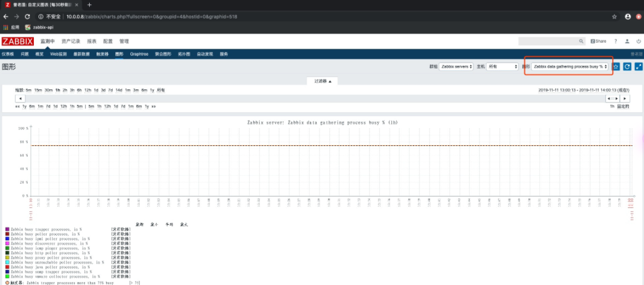Go to the Web监测 submenu tab
This screenshot has width=644, height=285.
point(58,54)
